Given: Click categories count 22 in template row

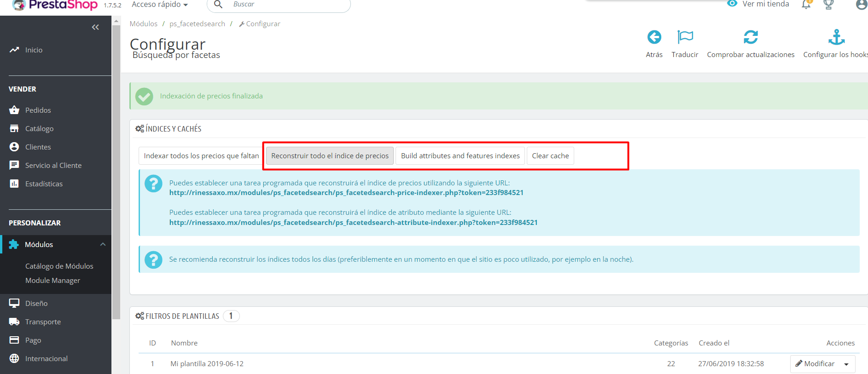Looking at the screenshot, I should [x=671, y=363].
